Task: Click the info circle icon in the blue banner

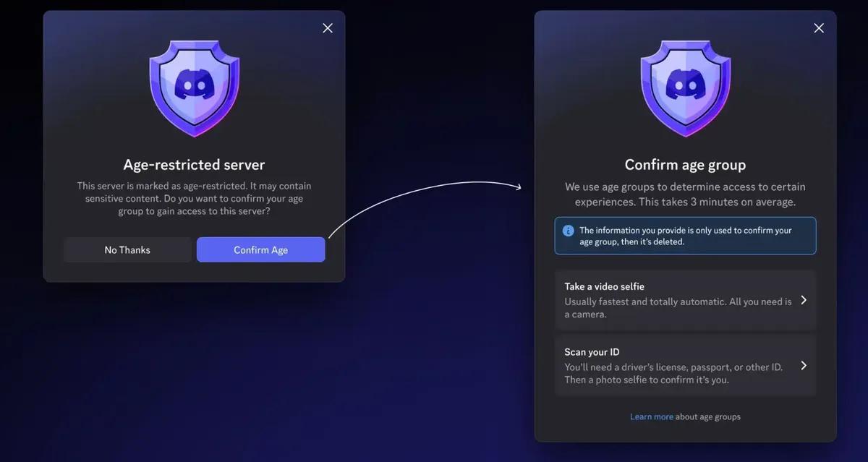Action: click(x=569, y=231)
